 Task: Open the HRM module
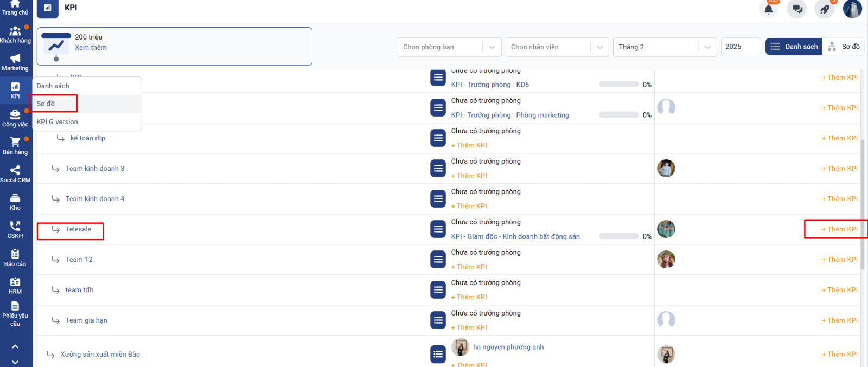[x=15, y=286]
